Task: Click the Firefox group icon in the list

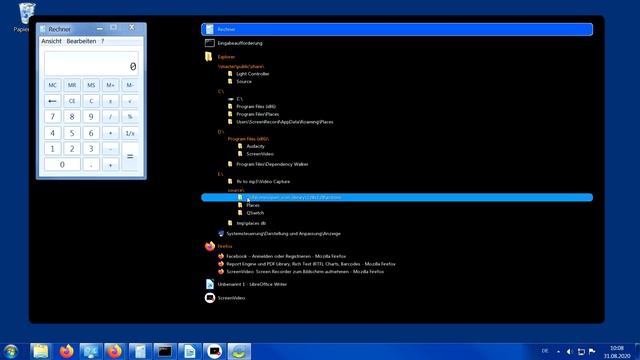Action: pos(210,246)
